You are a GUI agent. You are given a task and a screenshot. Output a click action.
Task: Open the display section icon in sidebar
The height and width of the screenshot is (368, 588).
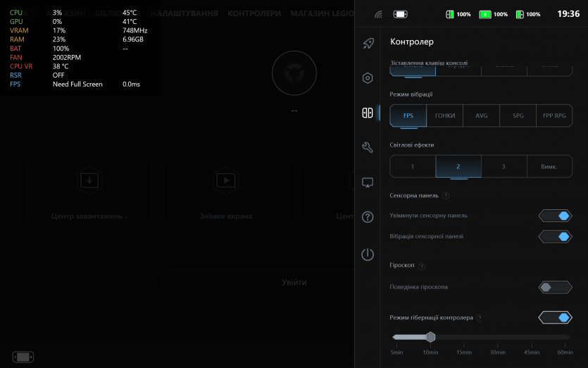tap(368, 183)
